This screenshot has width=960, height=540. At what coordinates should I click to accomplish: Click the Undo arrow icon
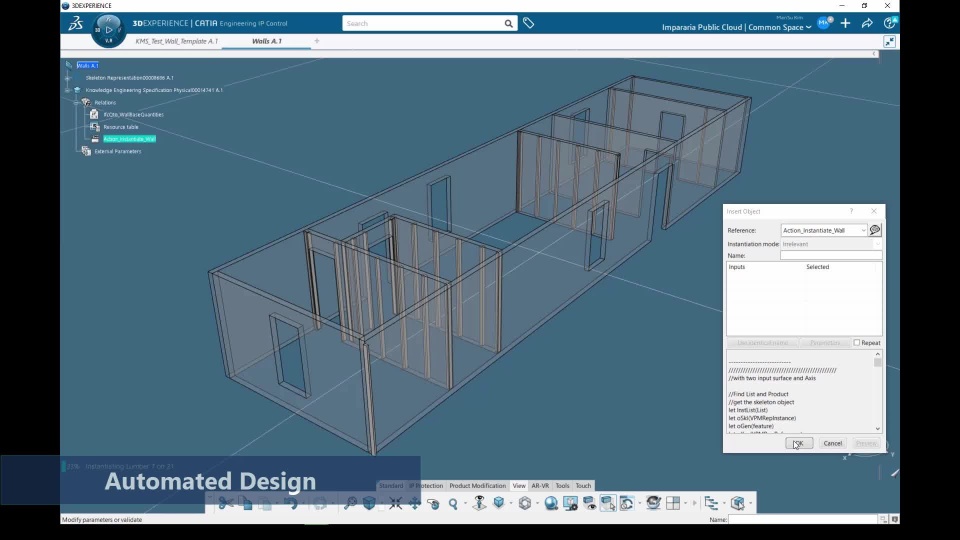tap(291, 503)
